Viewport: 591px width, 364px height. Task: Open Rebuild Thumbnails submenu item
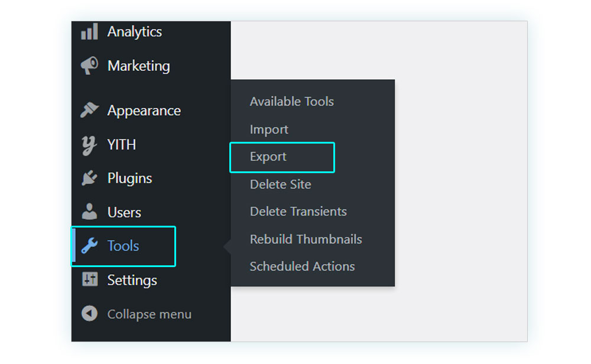(x=306, y=239)
